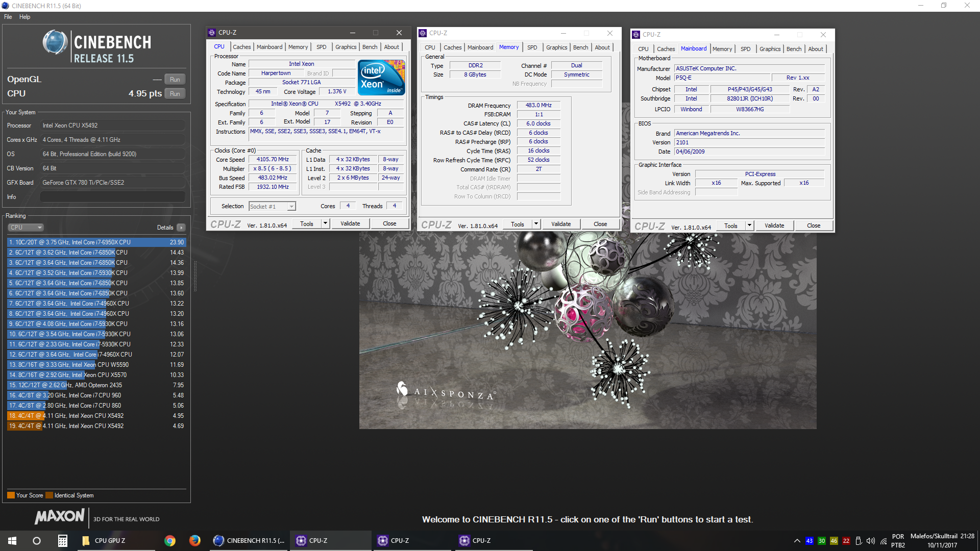980x551 pixels.
Task: Open the volume control in system tray
Action: pos(871,541)
